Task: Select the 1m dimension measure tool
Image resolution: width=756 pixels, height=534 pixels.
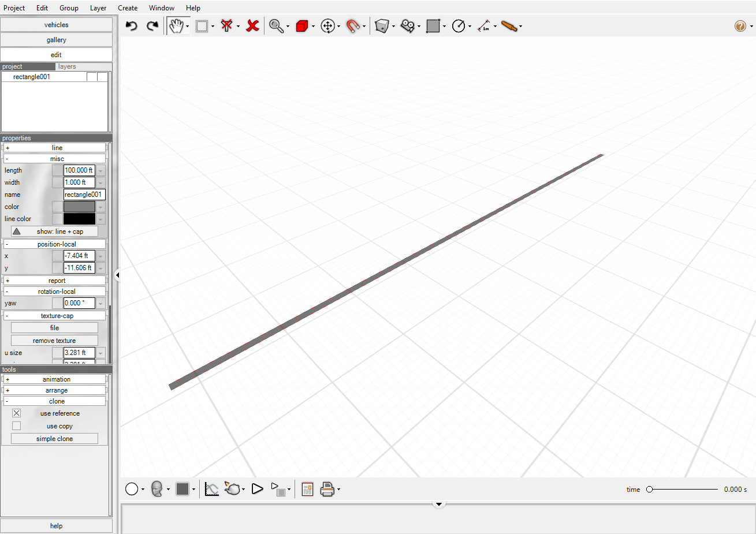Action: click(484, 26)
